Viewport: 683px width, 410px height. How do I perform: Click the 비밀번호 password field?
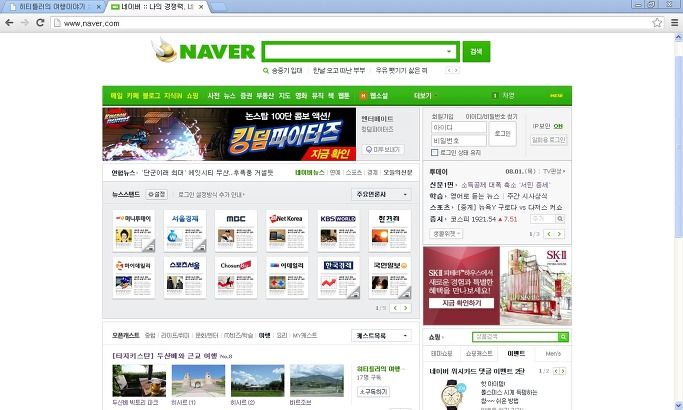click(459, 141)
